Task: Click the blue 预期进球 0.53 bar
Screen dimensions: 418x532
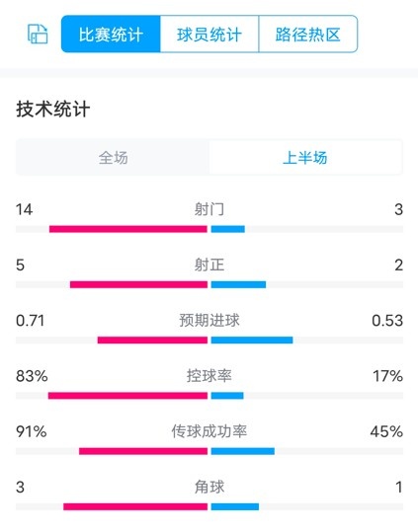Action: (x=252, y=340)
